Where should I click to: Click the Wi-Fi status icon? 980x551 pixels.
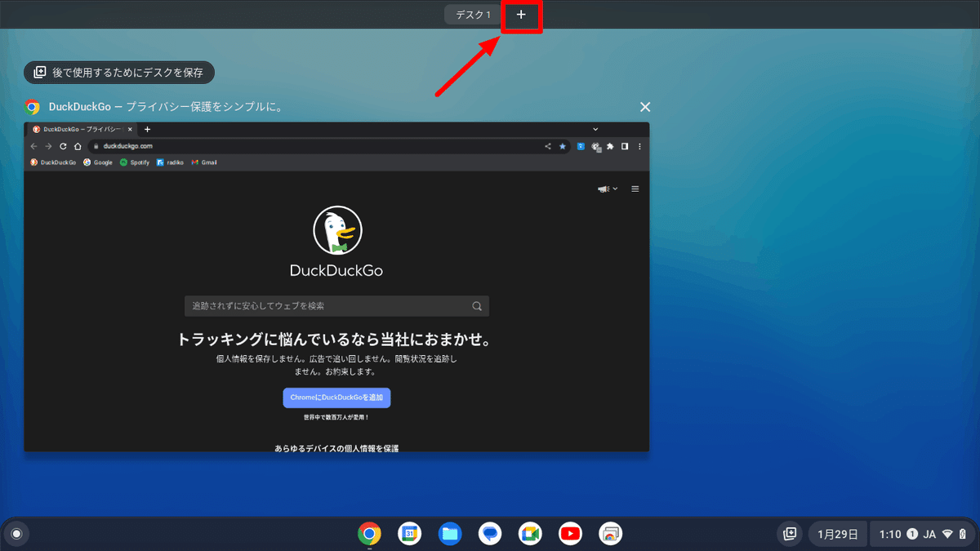tap(947, 535)
